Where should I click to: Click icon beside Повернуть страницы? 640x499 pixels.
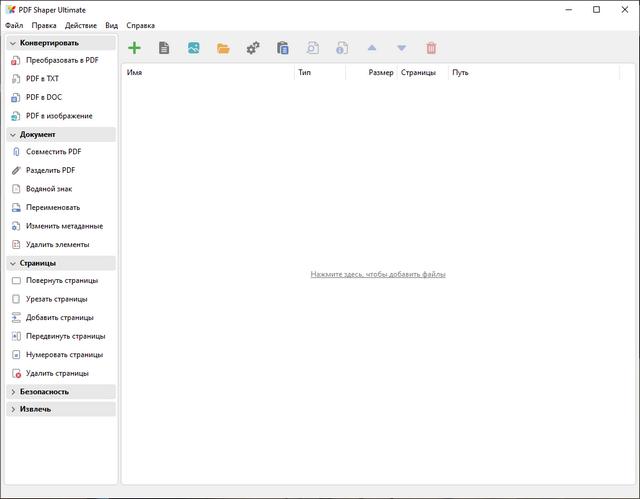[x=16, y=281]
